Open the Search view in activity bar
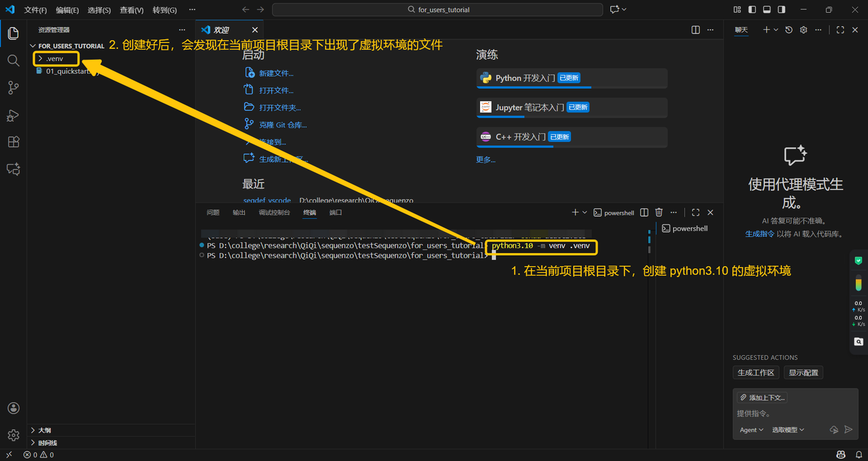The image size is (868, 461). click(13, 60)
